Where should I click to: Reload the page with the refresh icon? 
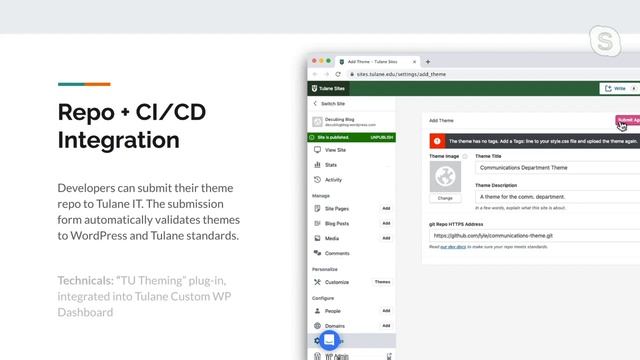[x=338, y=74]
